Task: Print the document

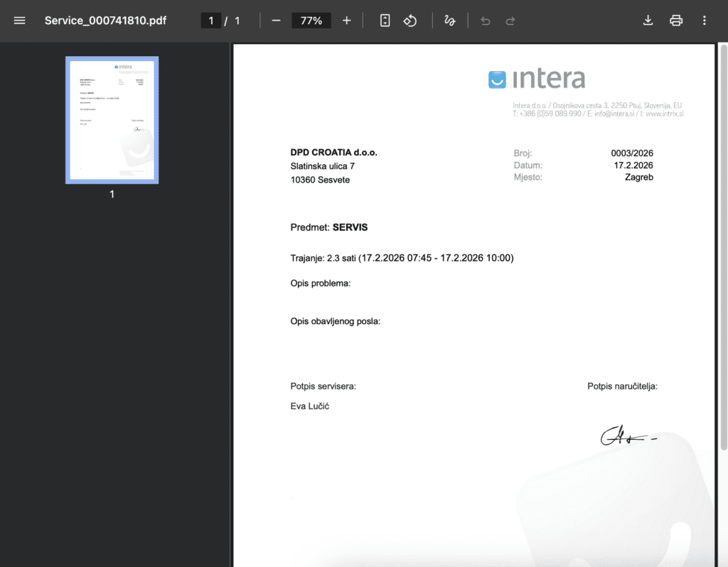Action: (676, 21)
